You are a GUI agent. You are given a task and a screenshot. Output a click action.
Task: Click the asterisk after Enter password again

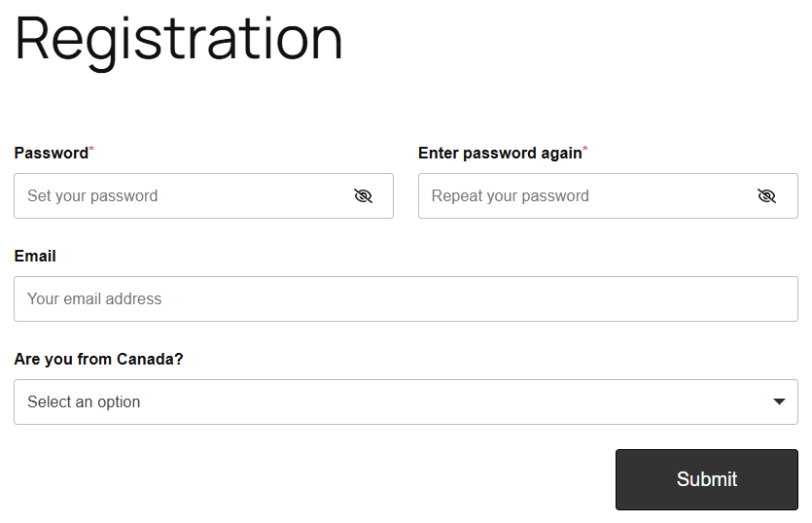pos(585,150)
